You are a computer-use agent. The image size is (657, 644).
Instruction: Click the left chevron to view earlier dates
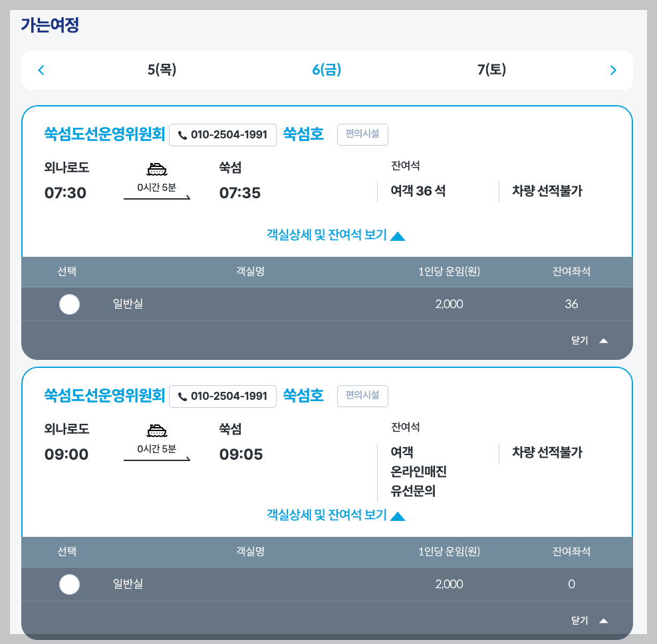(41, 69)
